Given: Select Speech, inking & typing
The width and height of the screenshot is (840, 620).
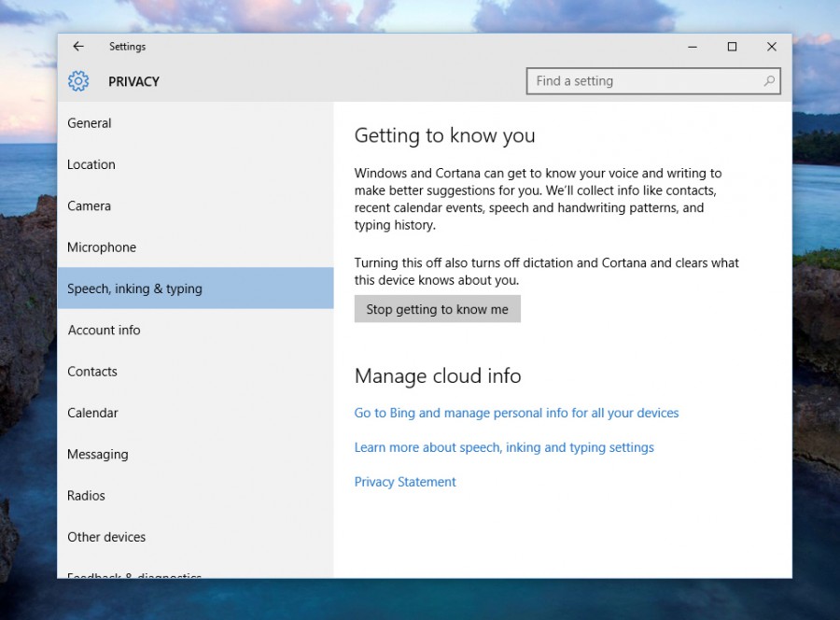Looking at the screenshot, I should coord(133,289).
